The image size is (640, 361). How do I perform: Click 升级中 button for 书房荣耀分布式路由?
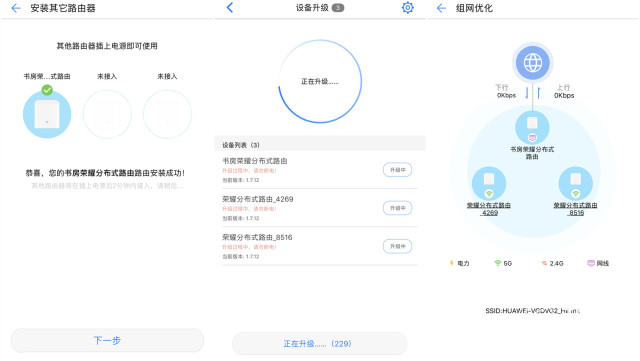point(397,170)
